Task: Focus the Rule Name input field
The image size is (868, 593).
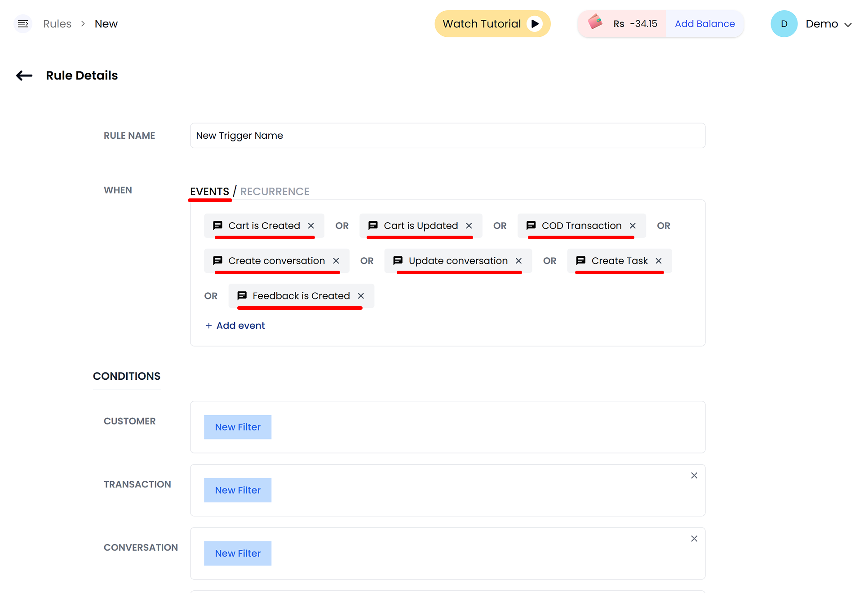Action: pyautogui.click(x=447, y=136)
